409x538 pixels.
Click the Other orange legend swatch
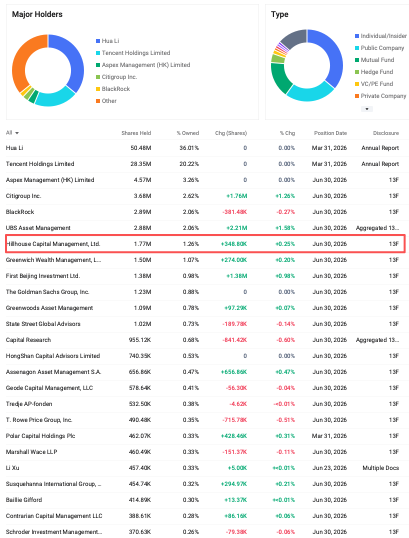click(98, 101)
